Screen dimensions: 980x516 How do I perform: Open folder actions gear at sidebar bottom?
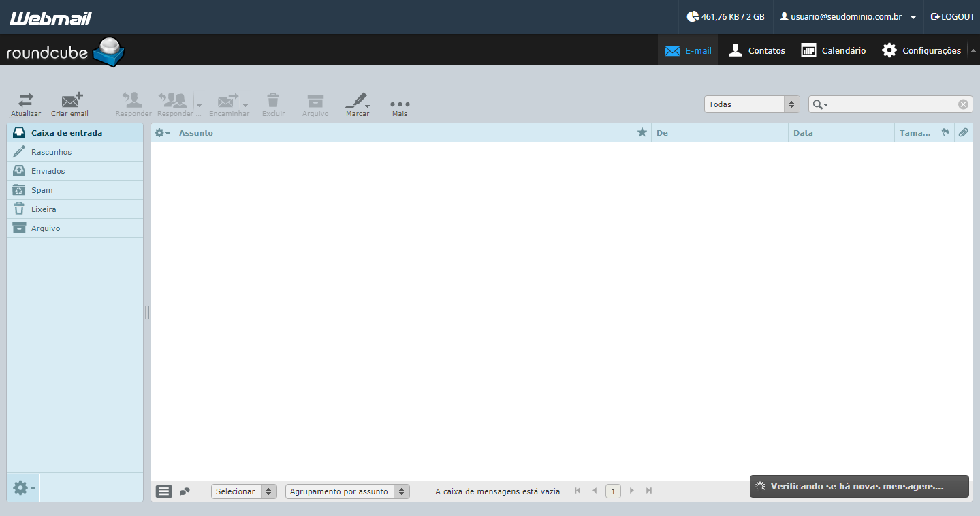[23, 487]
